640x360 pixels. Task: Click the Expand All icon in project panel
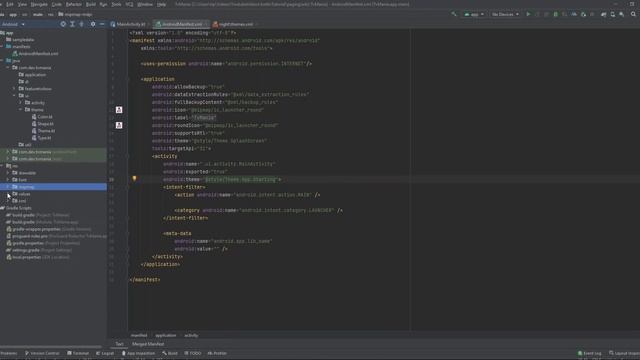pos(72,24)
